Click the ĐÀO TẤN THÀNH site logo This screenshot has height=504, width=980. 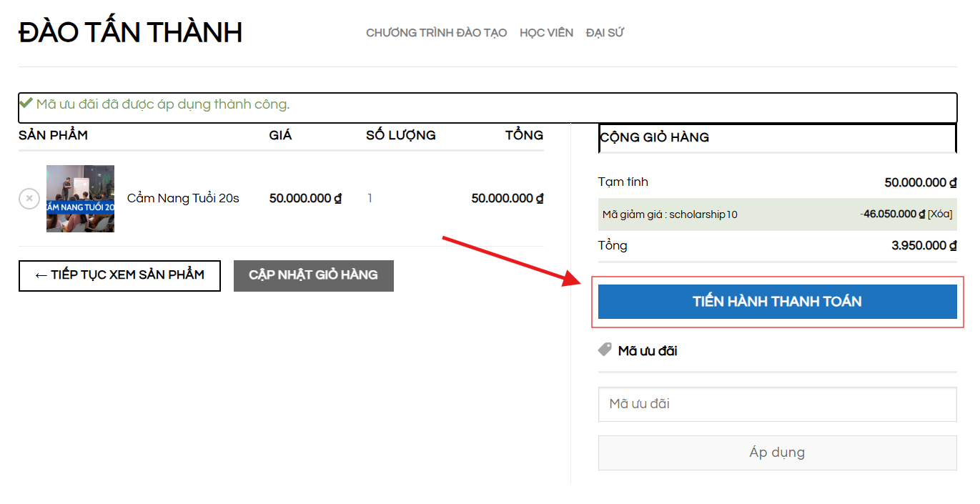[130, 33]
